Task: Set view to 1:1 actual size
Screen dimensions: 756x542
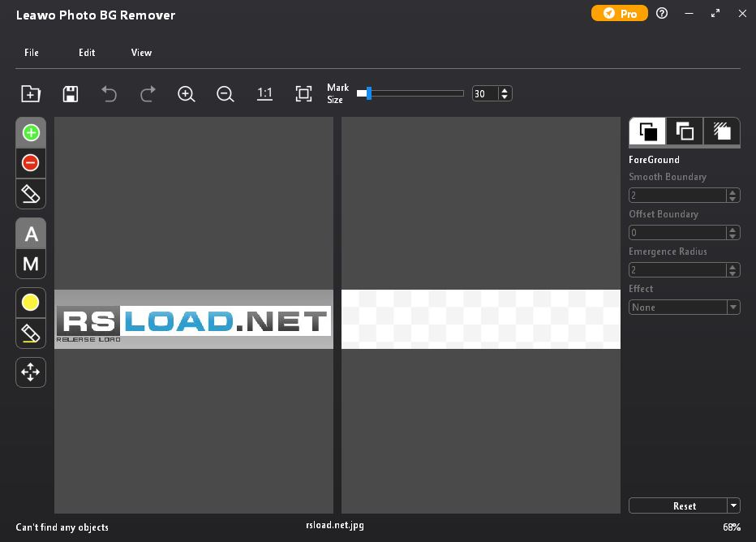Action: click(264, 93)
